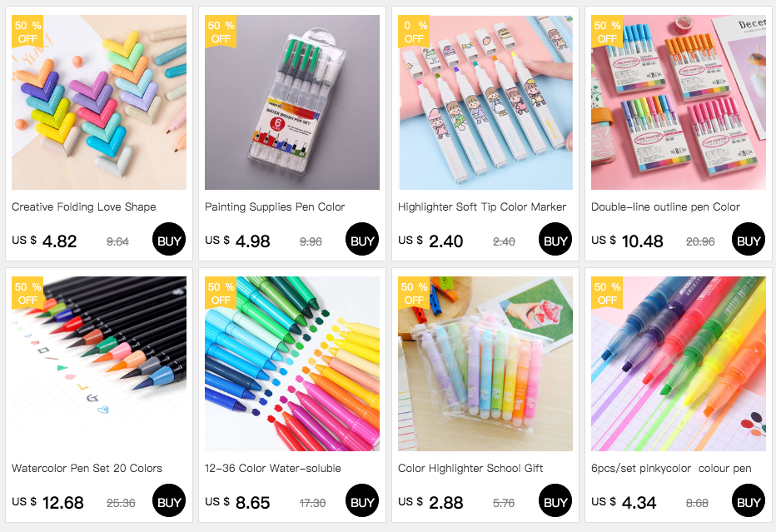776x532 pixels.
Task: Click BUY for Creative Folding Love Shape
Action: 169,239
